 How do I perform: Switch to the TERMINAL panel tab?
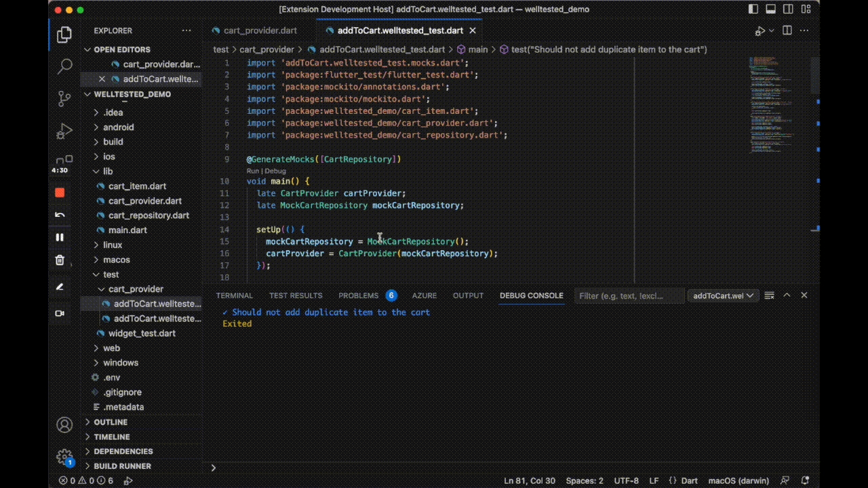[234, 296]
